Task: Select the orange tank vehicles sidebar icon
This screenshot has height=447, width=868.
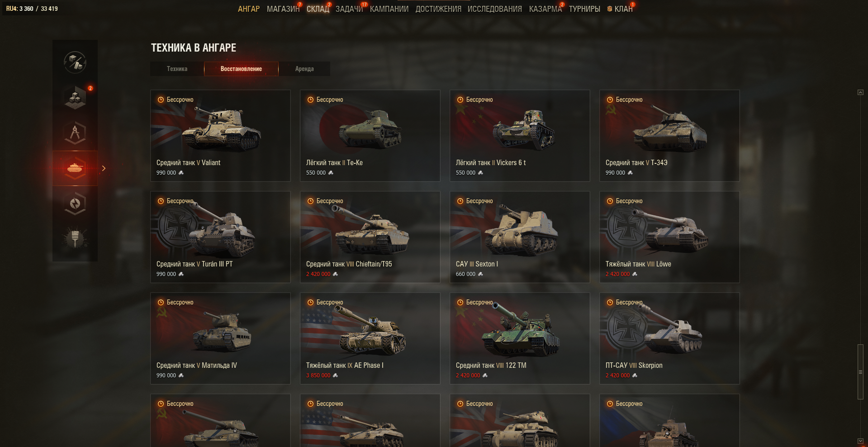Action: pyautogui.click(x=75, y=168)
